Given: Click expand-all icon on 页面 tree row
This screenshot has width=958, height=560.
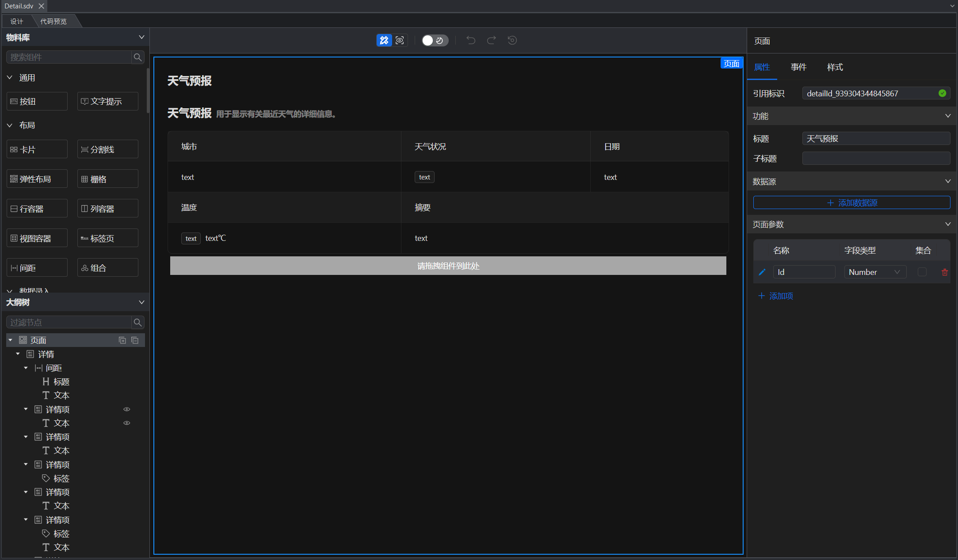Looking at the screenshot, I should [x=122, y=340].
